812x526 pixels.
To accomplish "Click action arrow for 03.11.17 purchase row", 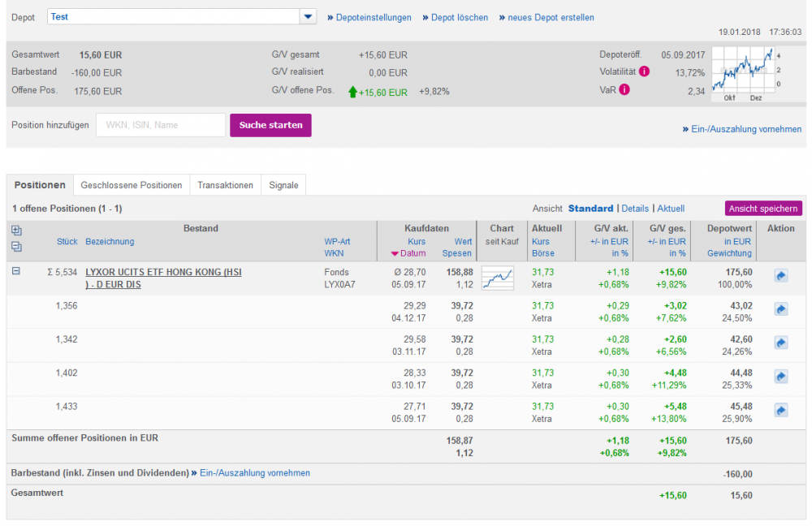I will tap(780, 343).
